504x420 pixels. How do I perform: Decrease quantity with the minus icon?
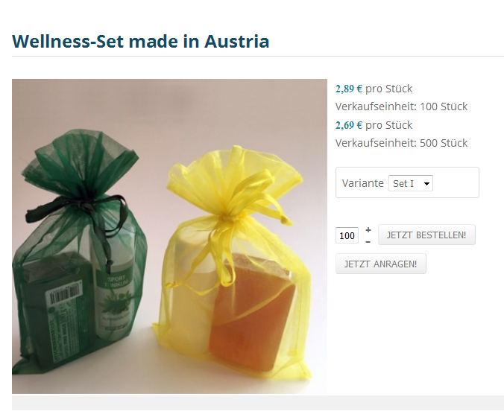368,242
